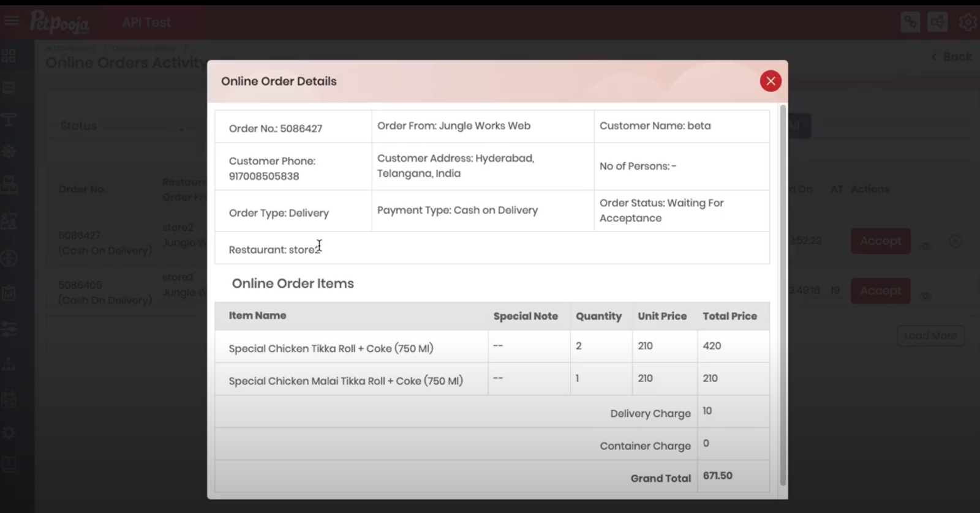
Task: Click the gear icon in the left sidebar
Action: click(9, 433)
